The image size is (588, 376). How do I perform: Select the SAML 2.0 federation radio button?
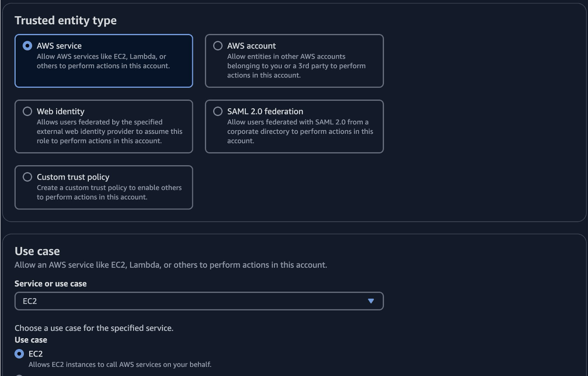(x=217, y=111)
